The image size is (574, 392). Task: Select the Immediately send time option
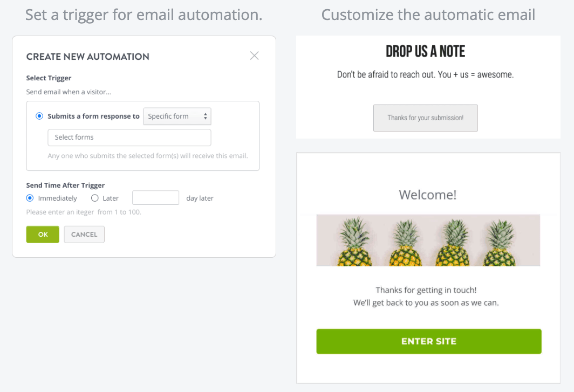(x=30, y=198)
